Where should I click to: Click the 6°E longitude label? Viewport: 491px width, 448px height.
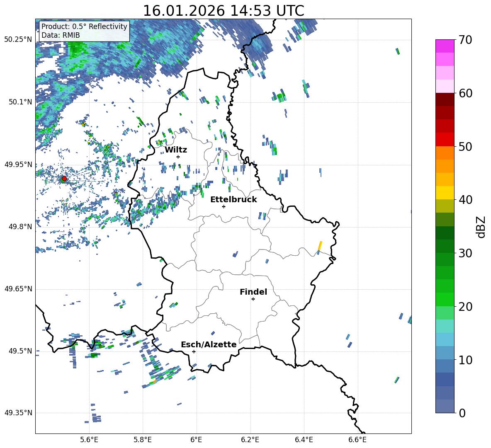tap(196, 440)
